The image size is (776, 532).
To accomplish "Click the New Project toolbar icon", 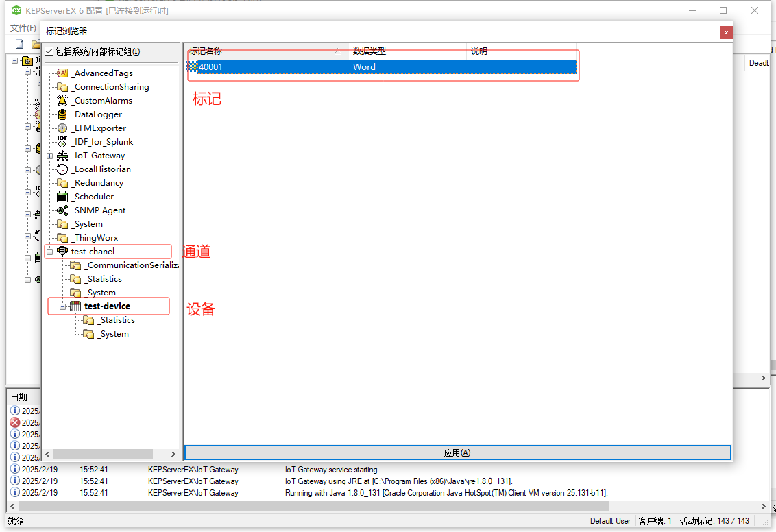I will [x=20, y=44].
